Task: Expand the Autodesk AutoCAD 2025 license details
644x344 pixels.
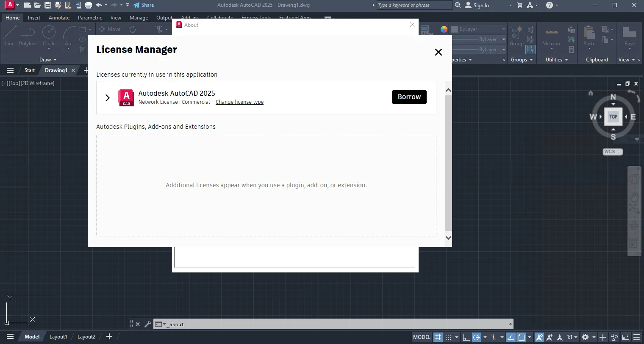Action: coord(108,97)
